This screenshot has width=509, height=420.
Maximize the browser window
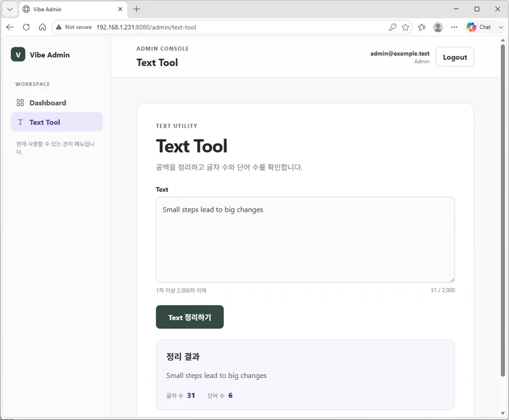(x=477, y=9)
